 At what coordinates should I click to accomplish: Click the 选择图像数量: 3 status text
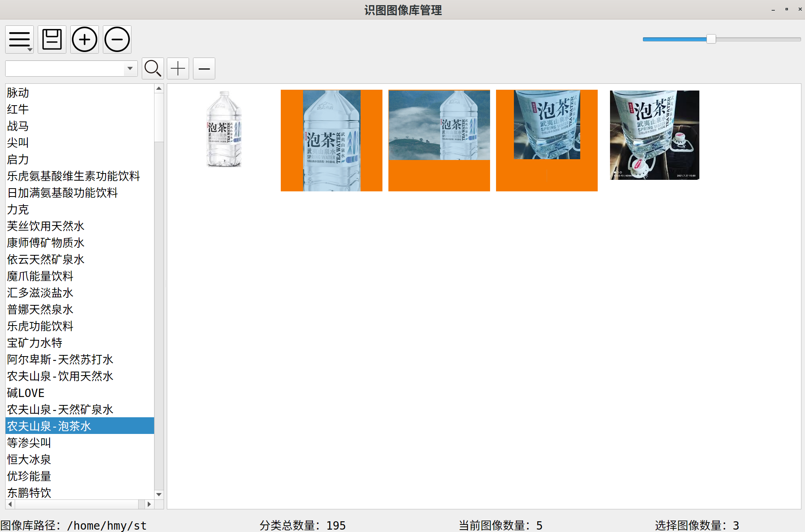click(x=697, y=525)
